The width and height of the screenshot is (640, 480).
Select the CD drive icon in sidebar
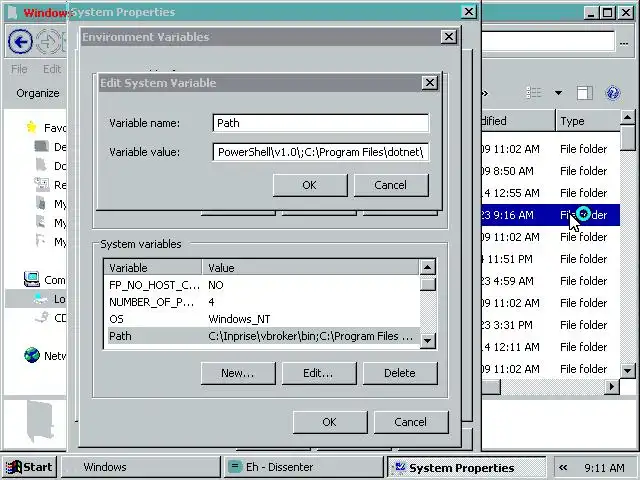42,317
